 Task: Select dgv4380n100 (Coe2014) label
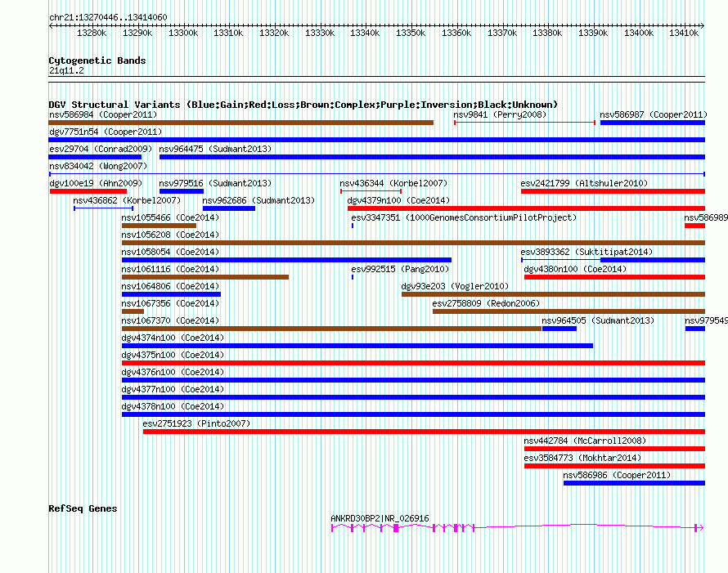click(575, 269)
